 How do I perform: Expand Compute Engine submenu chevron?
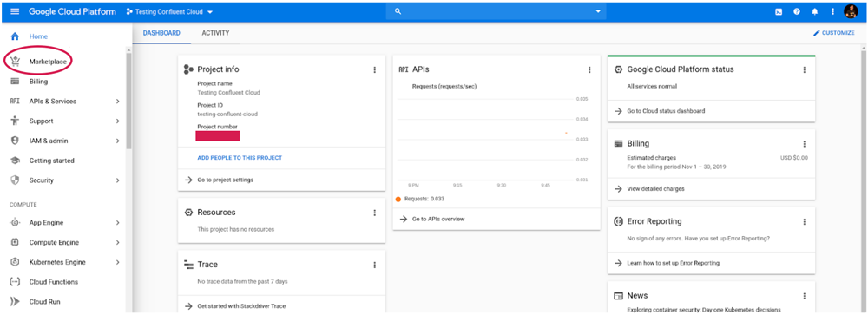coord(117,242)
